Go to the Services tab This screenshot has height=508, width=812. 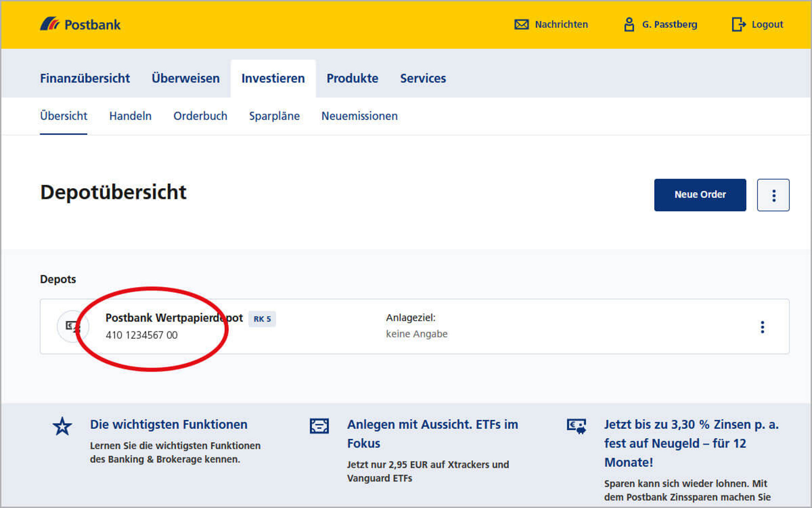[x=423, y=78]
